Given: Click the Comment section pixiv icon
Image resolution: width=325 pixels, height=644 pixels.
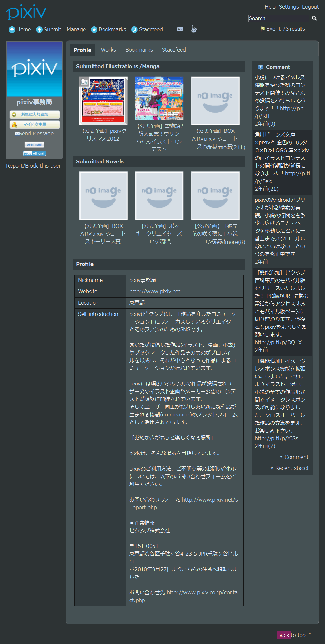Looking at the screenshot, I should point(261,67).
